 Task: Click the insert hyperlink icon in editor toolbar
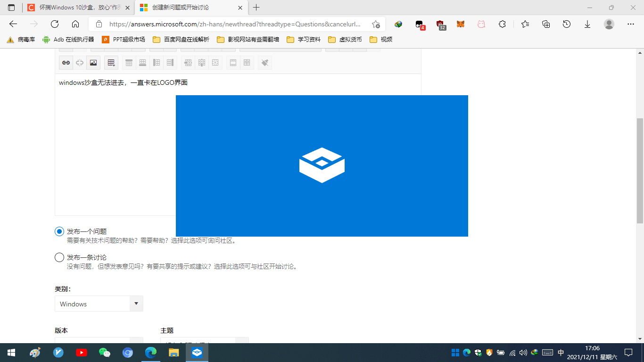point(66,63)
